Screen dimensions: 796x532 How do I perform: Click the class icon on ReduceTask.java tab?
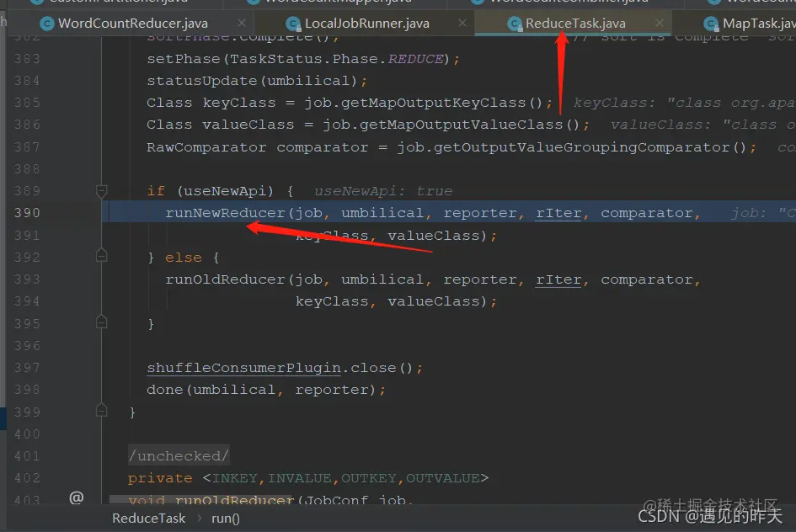[515, 24]
